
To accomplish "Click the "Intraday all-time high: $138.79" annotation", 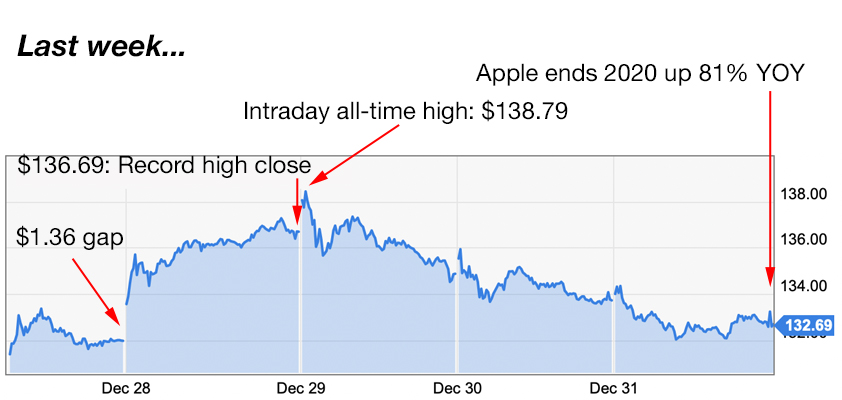I will (x=406, y=112).
